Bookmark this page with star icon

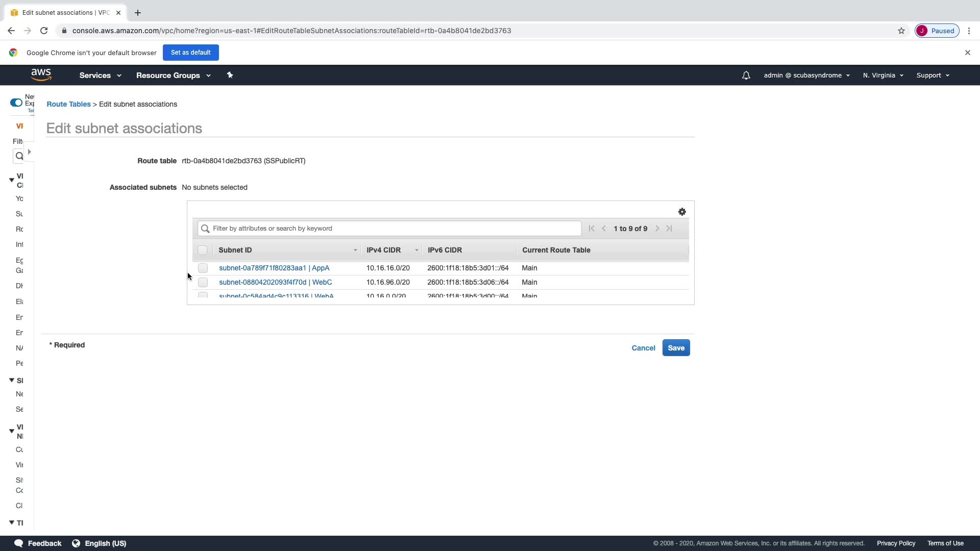pyautogui.click(x=901, y=31)
